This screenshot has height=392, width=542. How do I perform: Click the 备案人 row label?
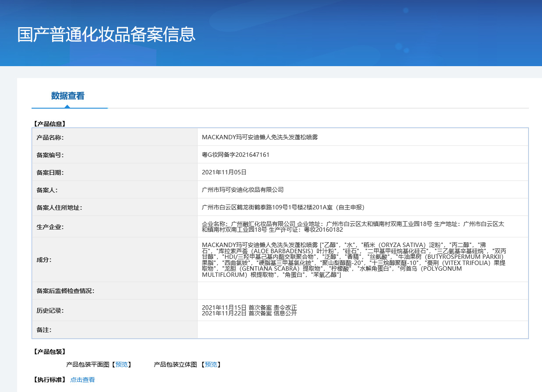click(47, 190)
